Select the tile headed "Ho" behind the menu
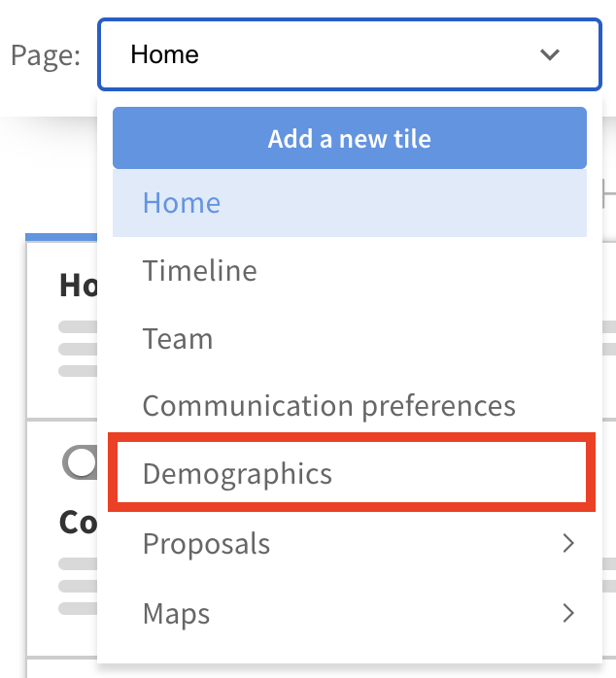 [74, 286]
